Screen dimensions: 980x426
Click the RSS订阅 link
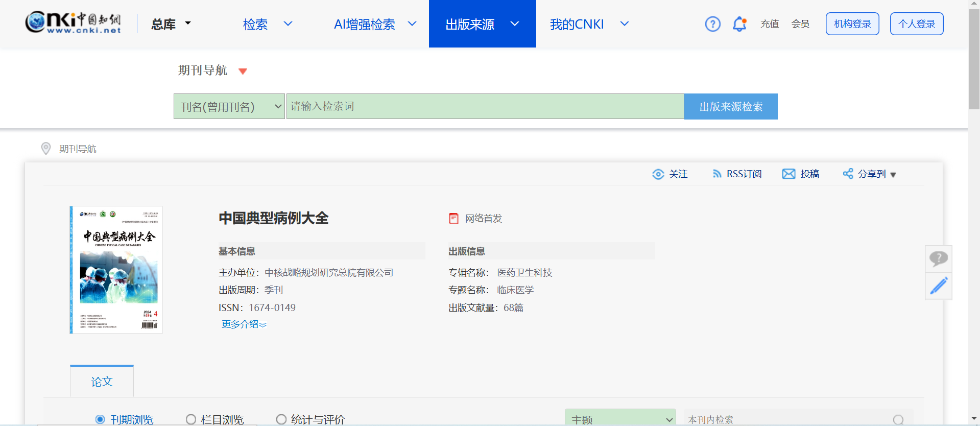(x=744, y=174)
